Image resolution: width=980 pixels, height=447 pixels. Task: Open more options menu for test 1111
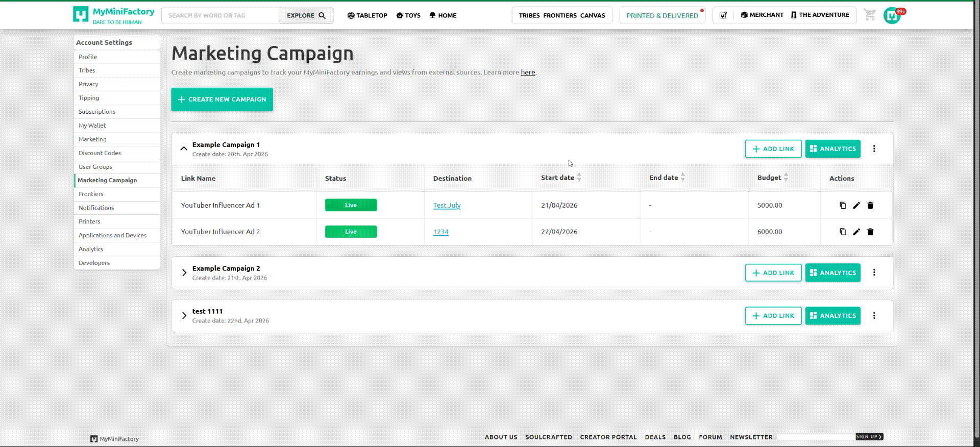(874, 315)
